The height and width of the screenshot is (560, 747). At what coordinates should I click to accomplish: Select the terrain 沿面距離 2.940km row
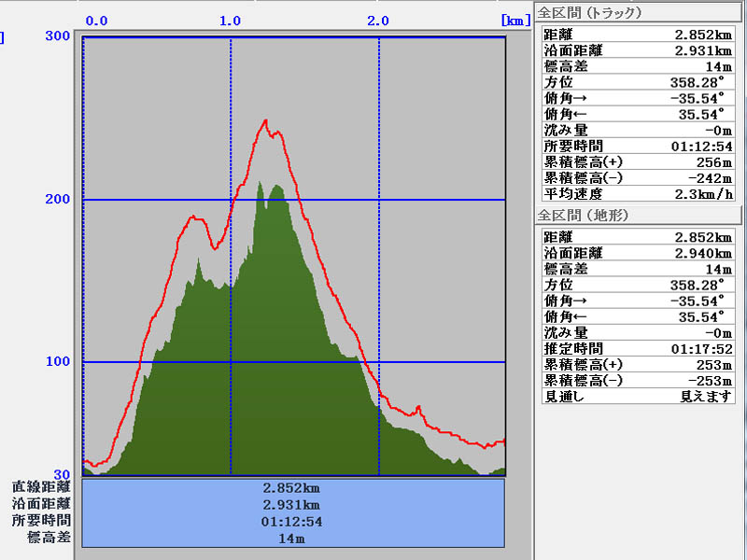(638, 253)
